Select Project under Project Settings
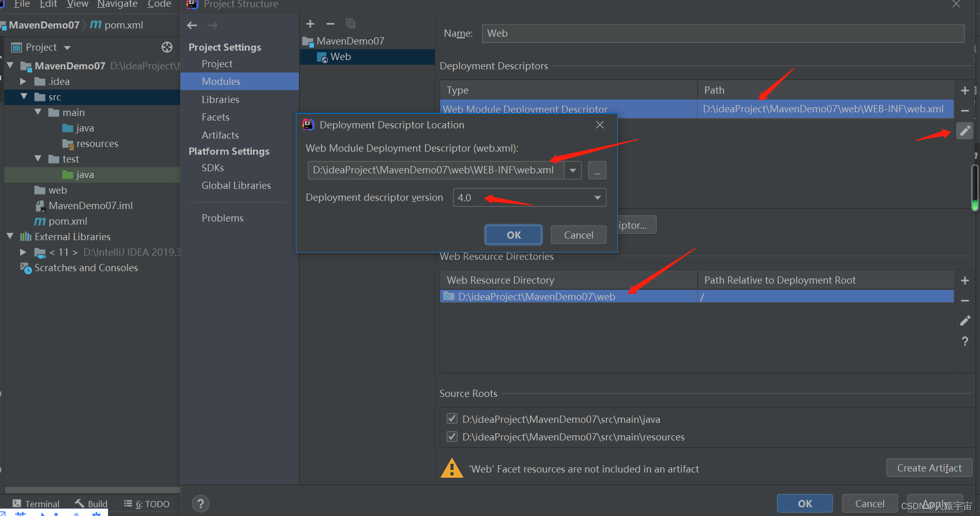 (217, 64)
